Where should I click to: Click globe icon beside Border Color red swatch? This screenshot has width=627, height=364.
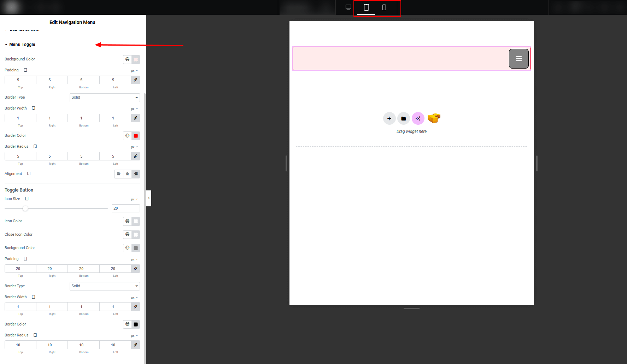click(128, 136)
